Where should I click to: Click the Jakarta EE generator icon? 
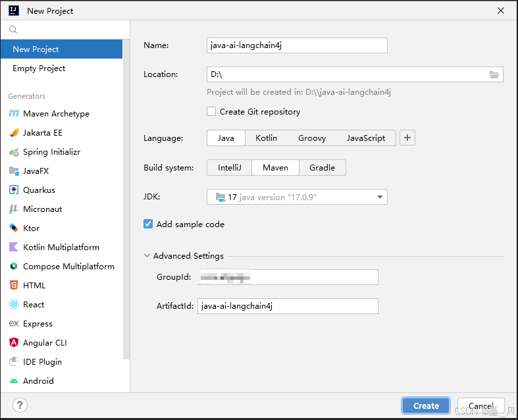click(14, 132)
